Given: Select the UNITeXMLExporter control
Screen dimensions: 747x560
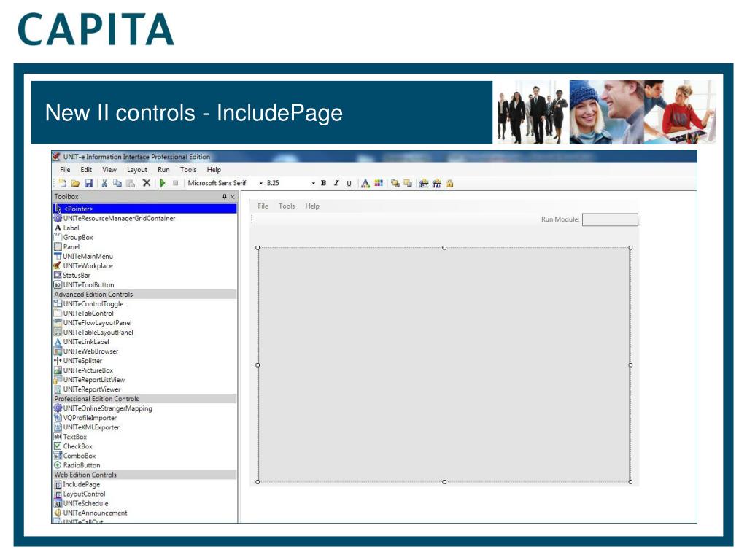Looking at the screenshot, I should pyautogui.click(x=145, y=427).
